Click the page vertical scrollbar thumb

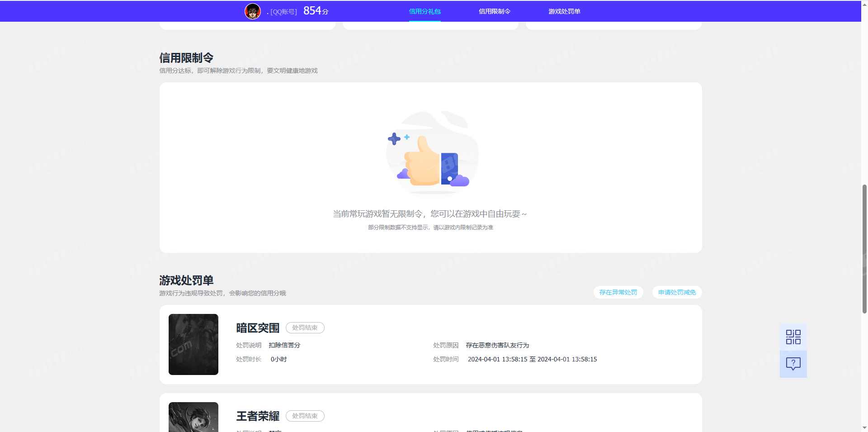coord(864,249)
